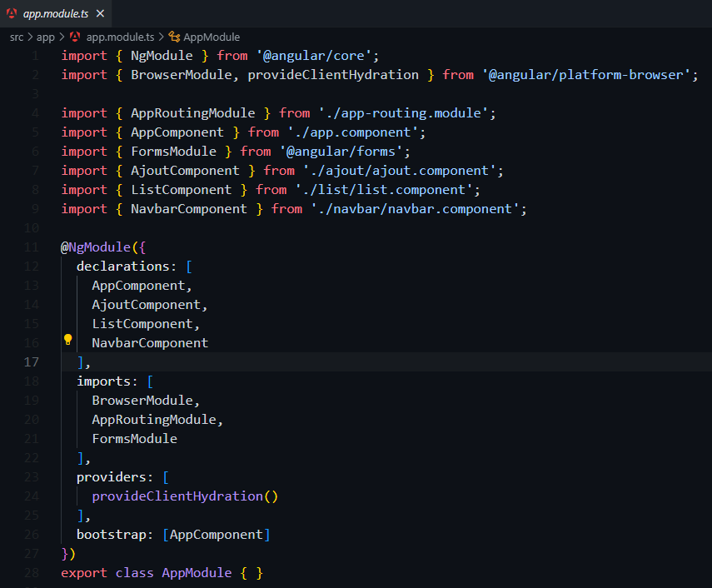
Task: Click './app-routing.module' path string
Action: pos(403,113)
